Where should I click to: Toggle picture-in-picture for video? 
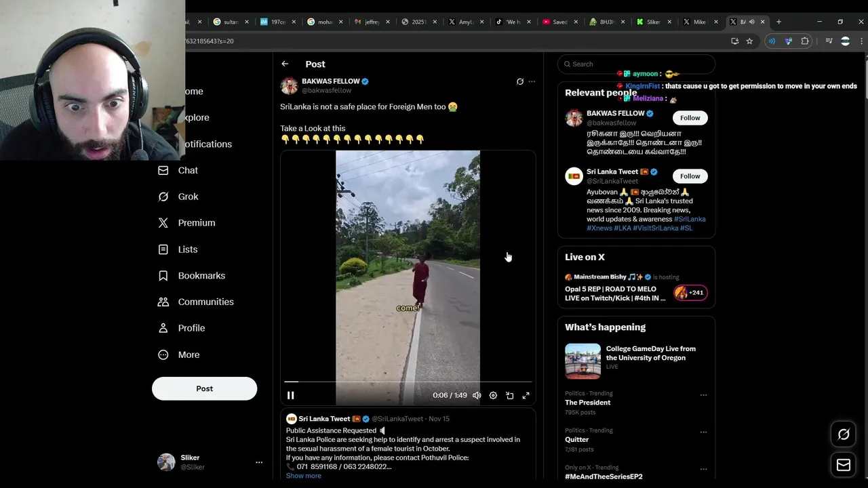(509, 395)
